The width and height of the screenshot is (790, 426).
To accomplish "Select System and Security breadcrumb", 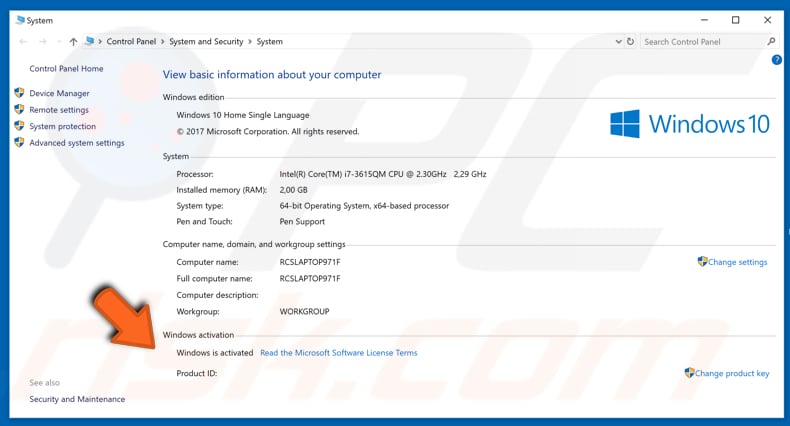I will coord(206,42).
